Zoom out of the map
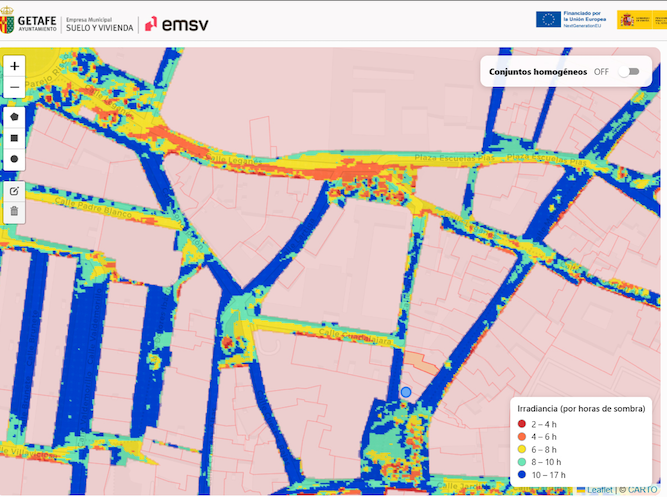The image size is (667, 497). pos(14,88)
